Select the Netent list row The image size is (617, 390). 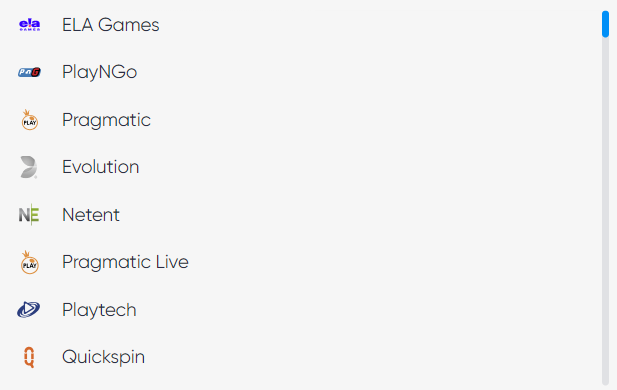[x=299, y=215]
